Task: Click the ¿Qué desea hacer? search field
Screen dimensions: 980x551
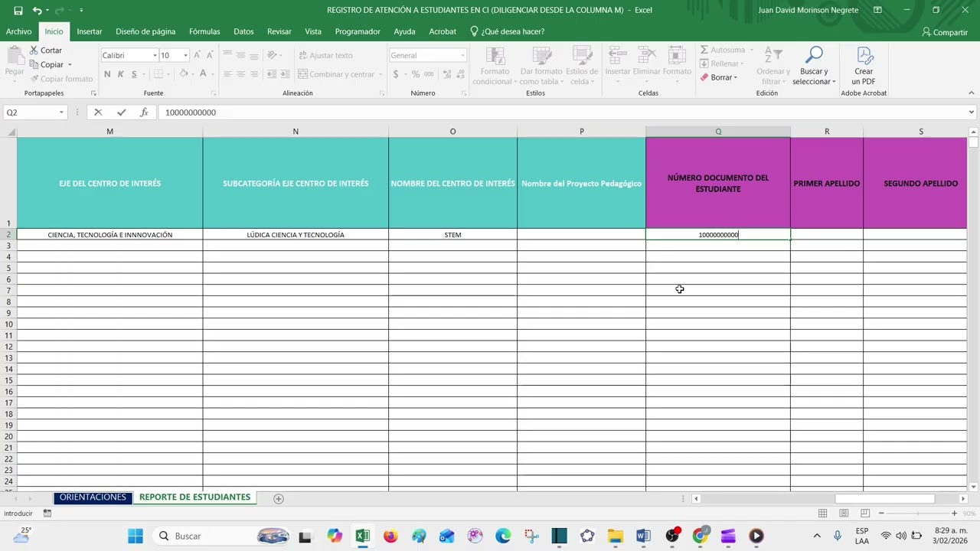Action: [x=507, y=31]
